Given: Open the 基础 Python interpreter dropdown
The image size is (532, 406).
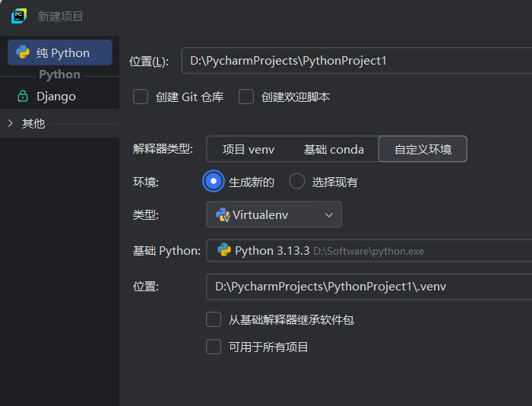Looking at the screenshot, I should click(x=369, y=251).
